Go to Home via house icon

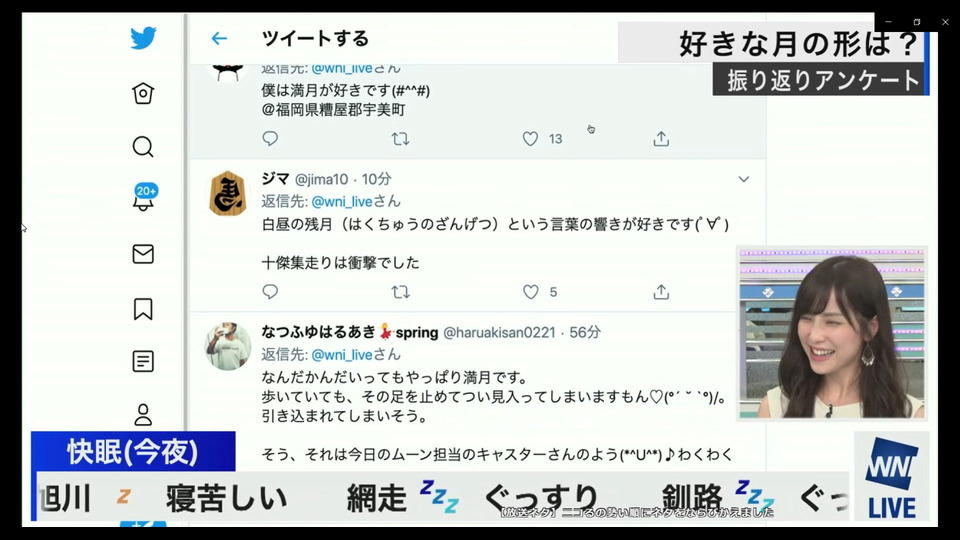coord(143,93)
